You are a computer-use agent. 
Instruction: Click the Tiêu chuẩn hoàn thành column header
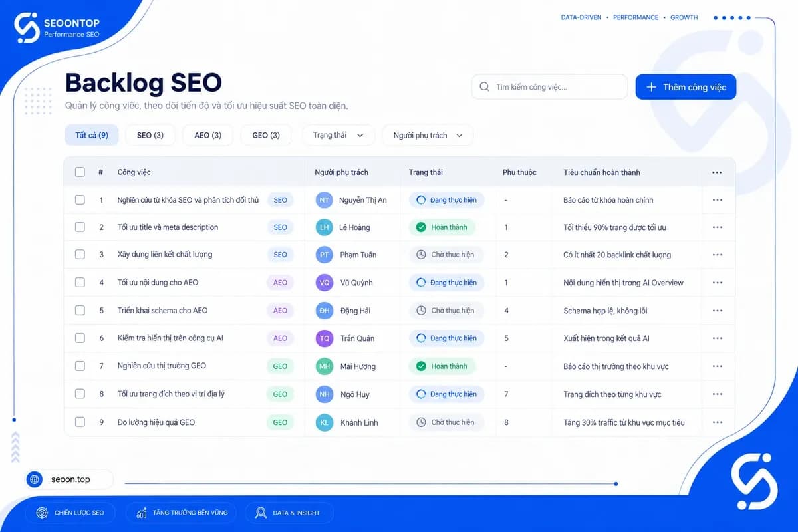tap(602, 172)
